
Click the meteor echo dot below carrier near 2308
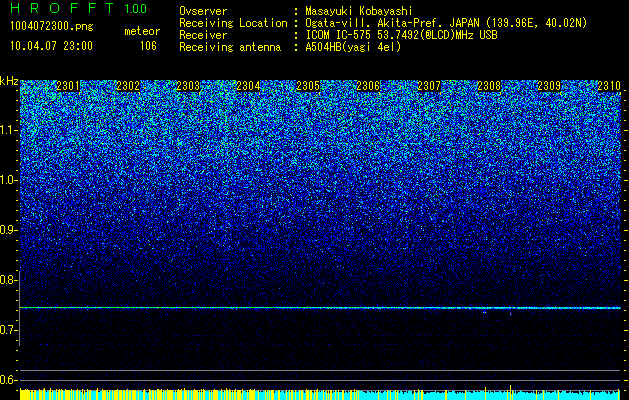485,312
